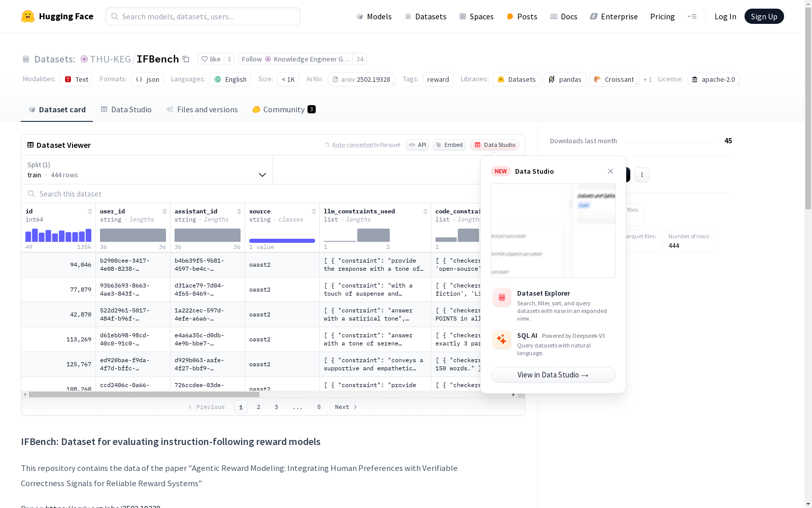Click the Data Studio preview thumbnail
This screenshot has height=508, width=812.
point(553,231)
